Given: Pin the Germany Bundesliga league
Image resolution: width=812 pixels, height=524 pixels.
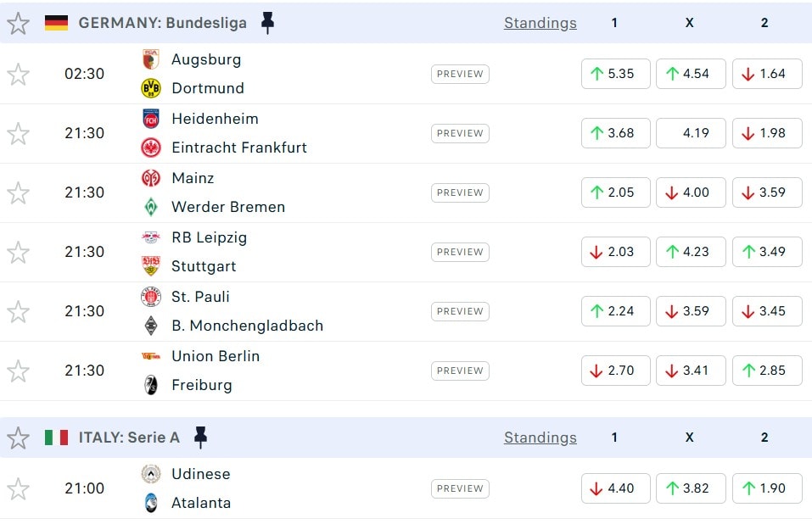Looking at the screenshot, I should pyautogui.click(x=267, y=23).
